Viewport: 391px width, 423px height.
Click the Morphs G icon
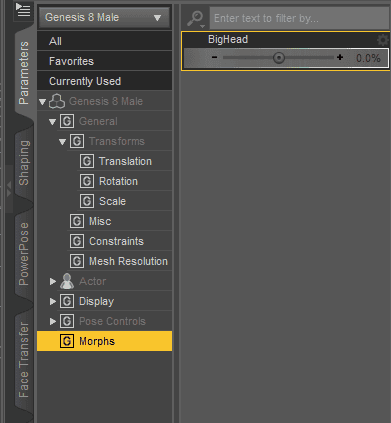point(67,341)
